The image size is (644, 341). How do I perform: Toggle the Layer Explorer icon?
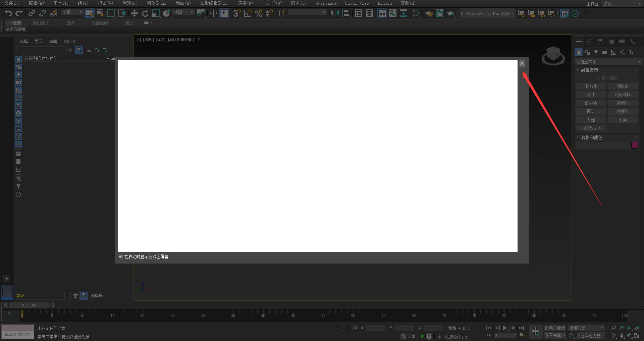pyautogui.click(x=369, y=13)
